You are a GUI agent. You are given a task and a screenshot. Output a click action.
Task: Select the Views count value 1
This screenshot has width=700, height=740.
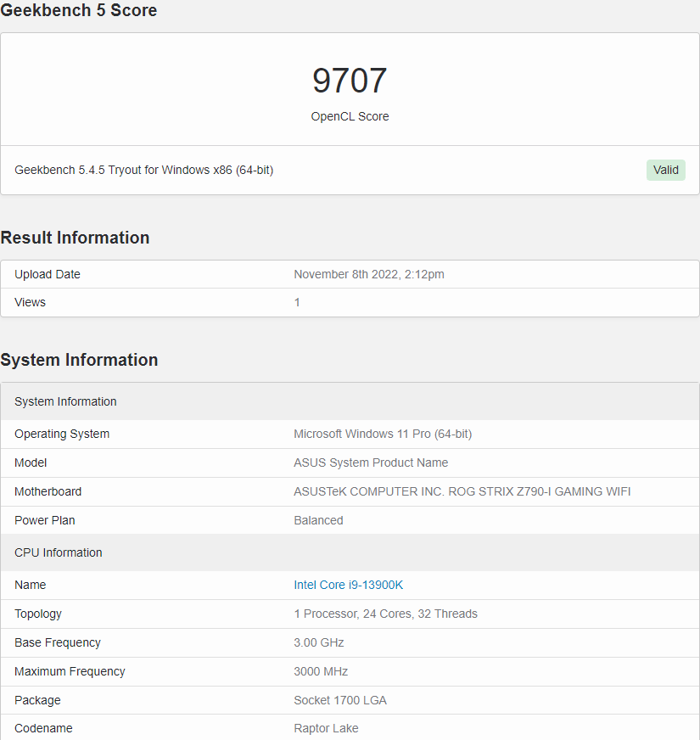coord(297,302)
